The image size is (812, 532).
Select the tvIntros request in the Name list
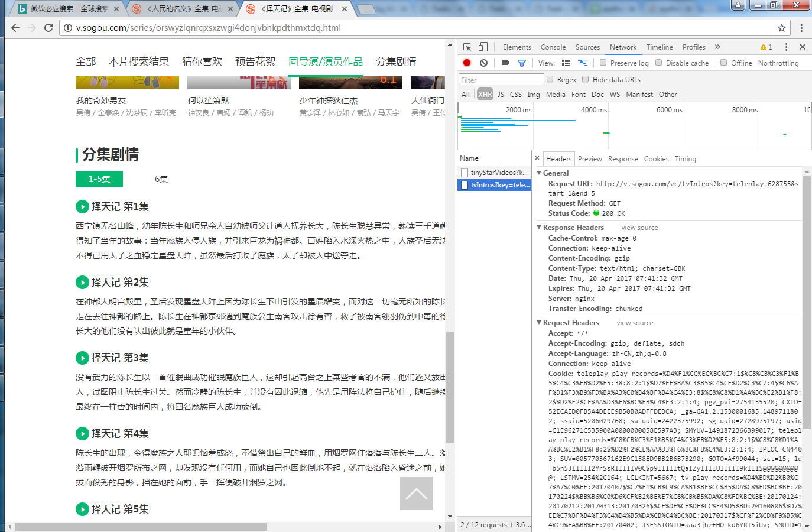point(495,184)
